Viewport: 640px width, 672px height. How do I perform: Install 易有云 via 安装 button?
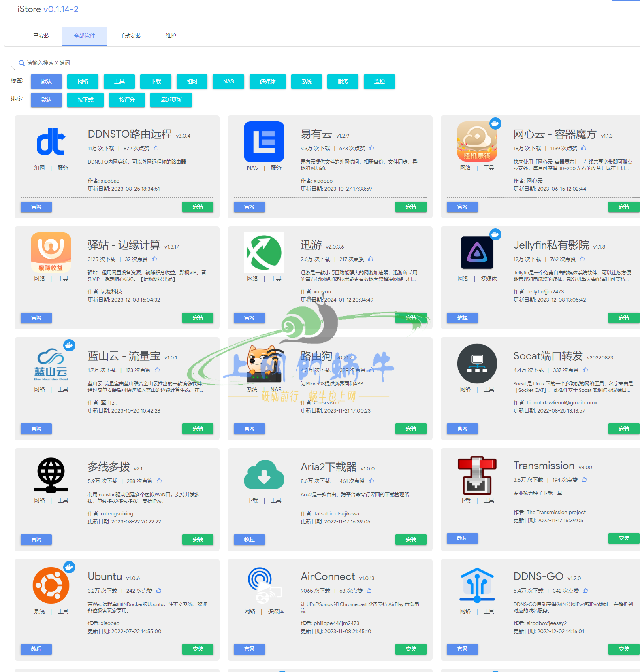(x=411, y=206)
